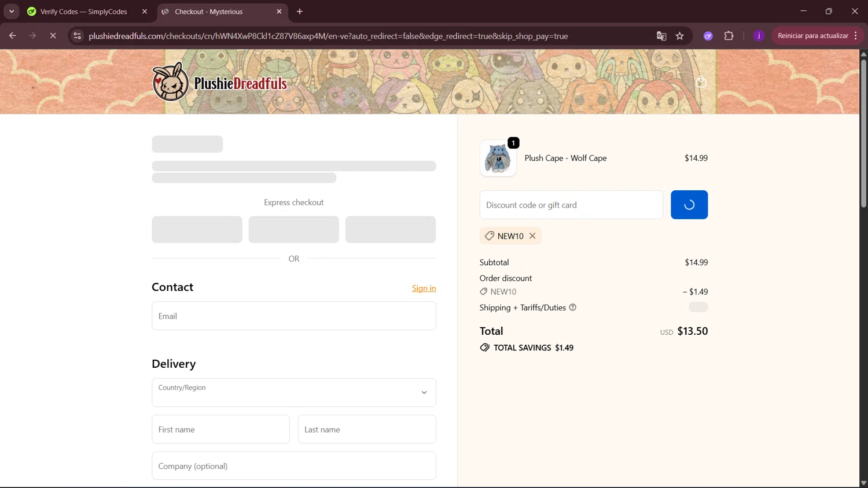Open a new browser tab
The height and width of the screenshot is (488, 868).
point(300,12)
